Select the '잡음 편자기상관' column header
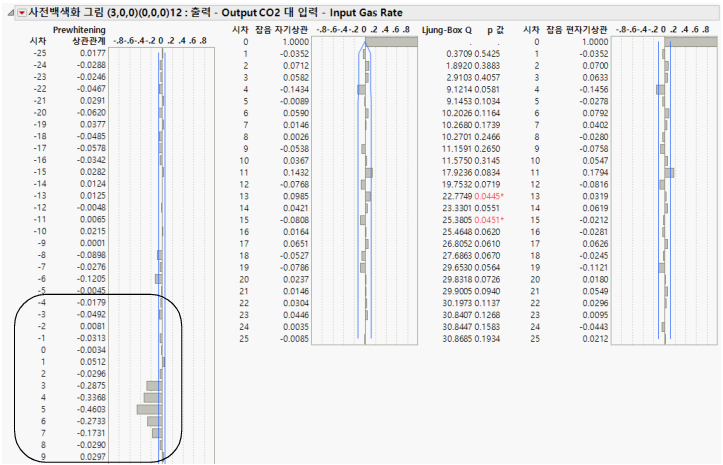Viewport: 723px width, 465px height. (577, 30)
